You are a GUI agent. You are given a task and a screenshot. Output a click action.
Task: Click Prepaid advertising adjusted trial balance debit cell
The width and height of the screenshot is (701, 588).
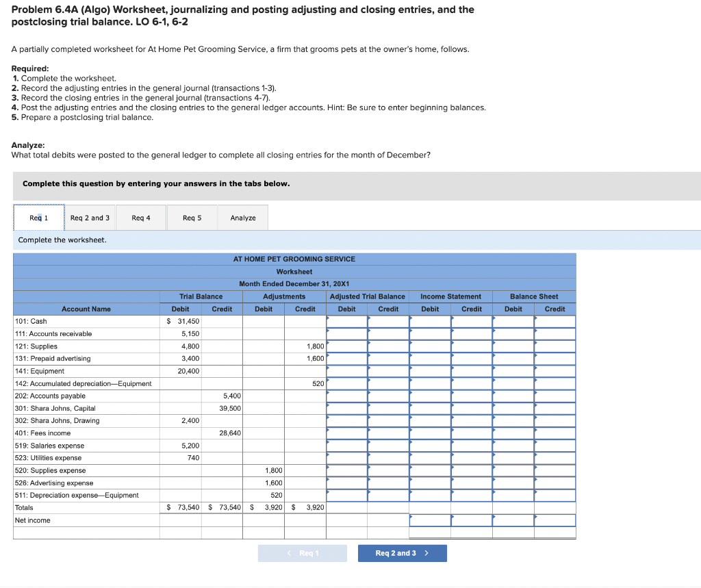pyautogui.click(x=346, y=359)
